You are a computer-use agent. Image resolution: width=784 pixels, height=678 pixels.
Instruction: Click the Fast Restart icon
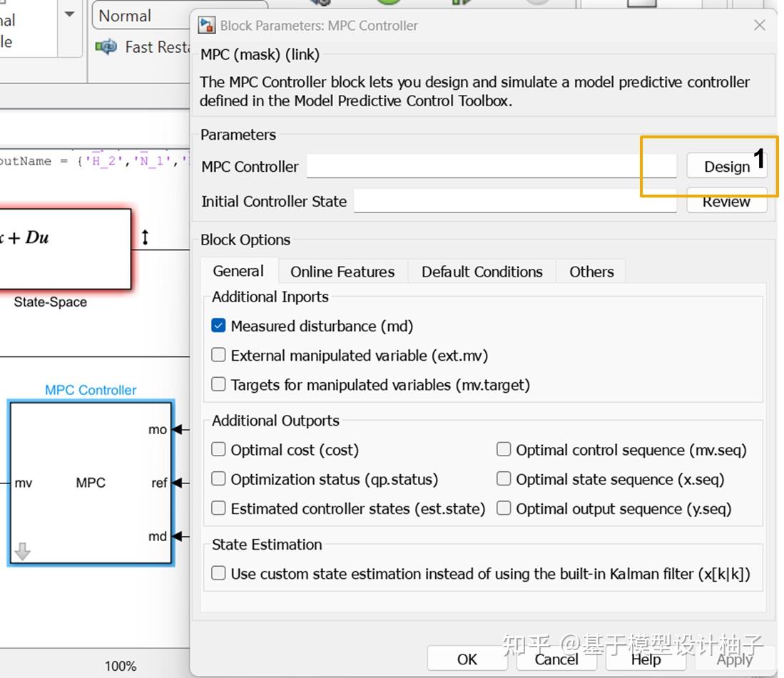click(105, 47)
